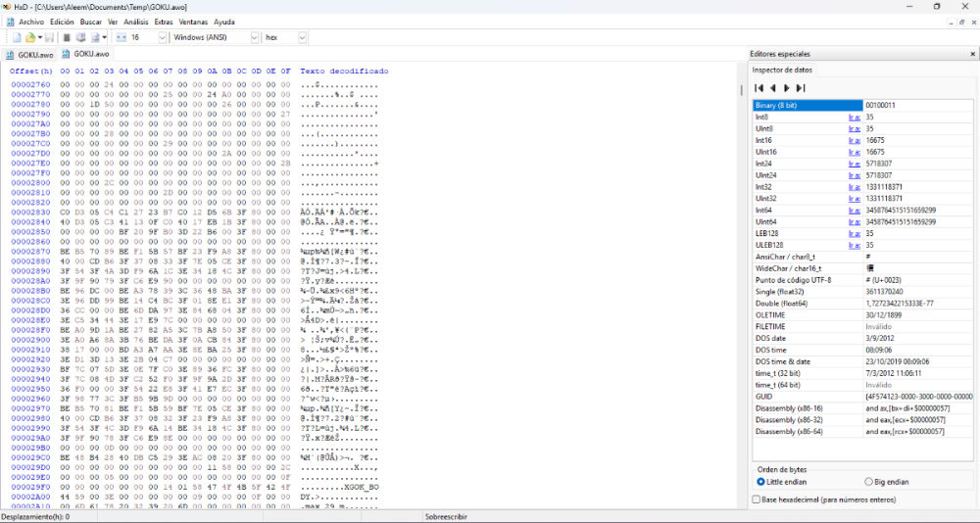Go to next byte in data inspector
This screenshot has height=523, width=980.
(786, 88)
